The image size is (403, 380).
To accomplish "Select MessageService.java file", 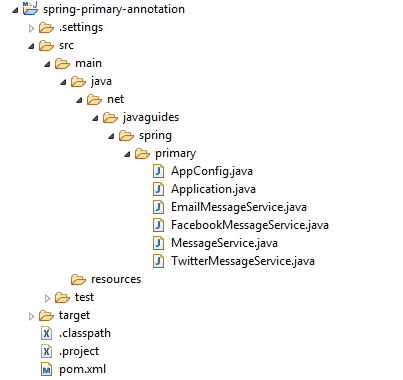I will 224,243.
